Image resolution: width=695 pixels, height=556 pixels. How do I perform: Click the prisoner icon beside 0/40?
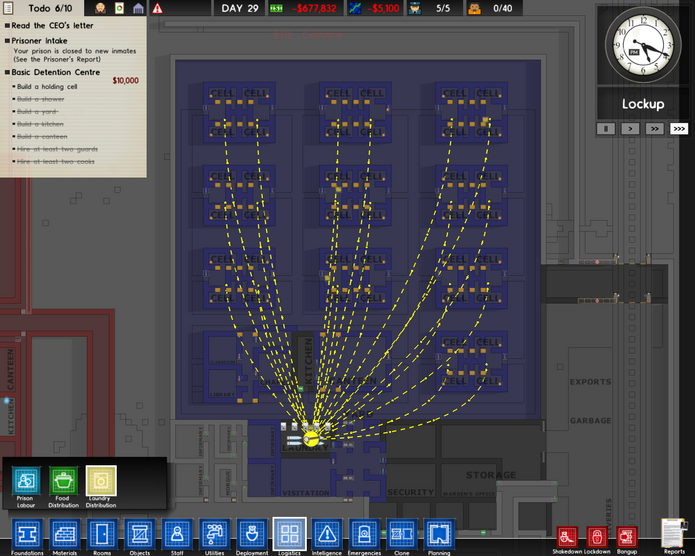[x=474, y=8]
